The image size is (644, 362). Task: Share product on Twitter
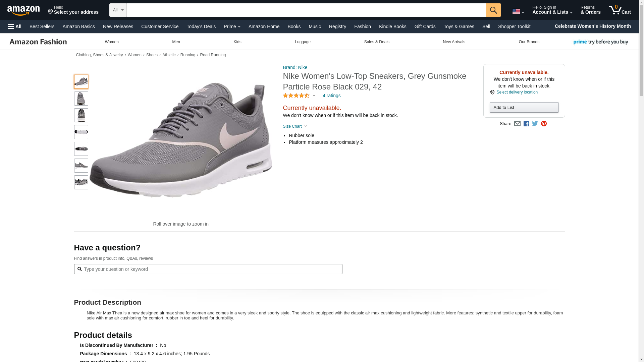click(535, 124)
